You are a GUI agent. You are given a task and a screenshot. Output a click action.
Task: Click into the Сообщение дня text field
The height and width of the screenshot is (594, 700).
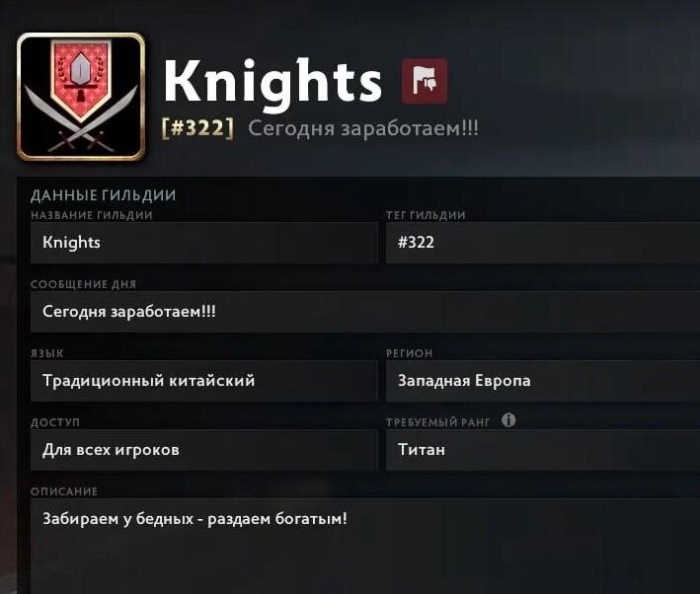(365, 312)
